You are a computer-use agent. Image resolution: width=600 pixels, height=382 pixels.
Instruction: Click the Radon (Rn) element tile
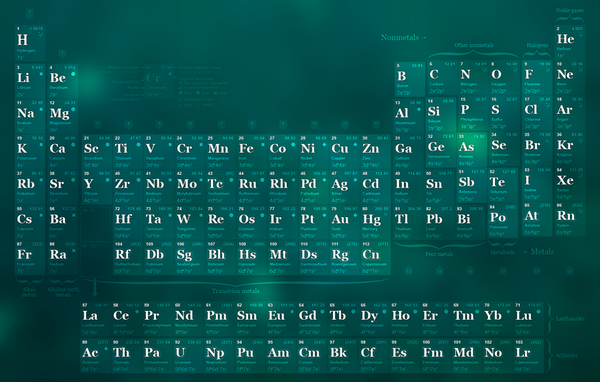569,219
